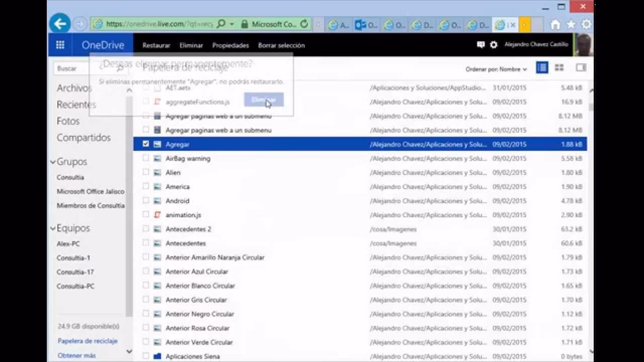Collapse the Grupos section
Image resolution: width=644 pixels, height=362 pixels.
[x=53, y=162]
